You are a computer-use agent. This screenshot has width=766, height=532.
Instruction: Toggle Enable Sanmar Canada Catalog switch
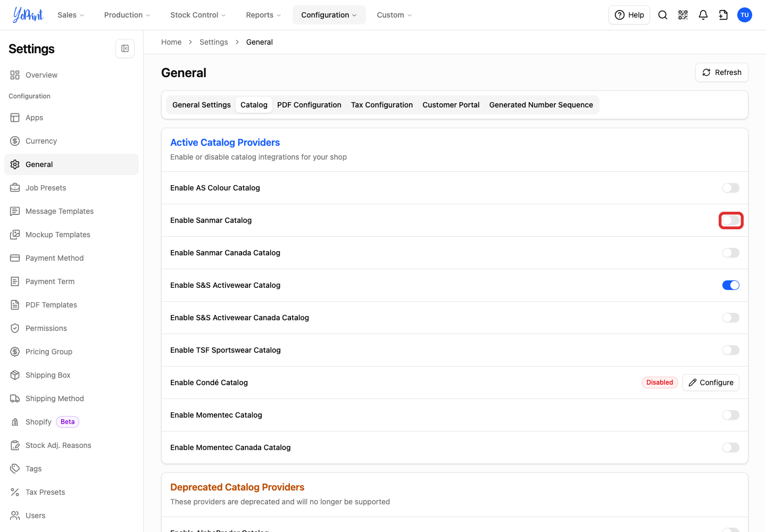click(731, 253)
